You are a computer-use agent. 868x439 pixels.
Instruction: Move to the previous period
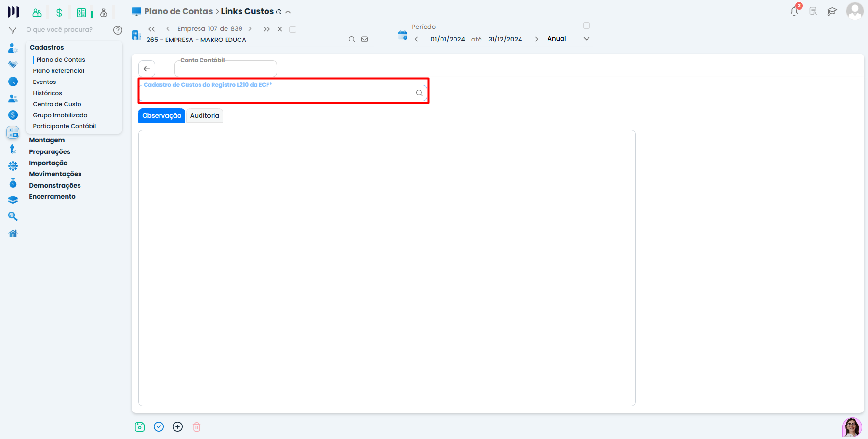416,39
